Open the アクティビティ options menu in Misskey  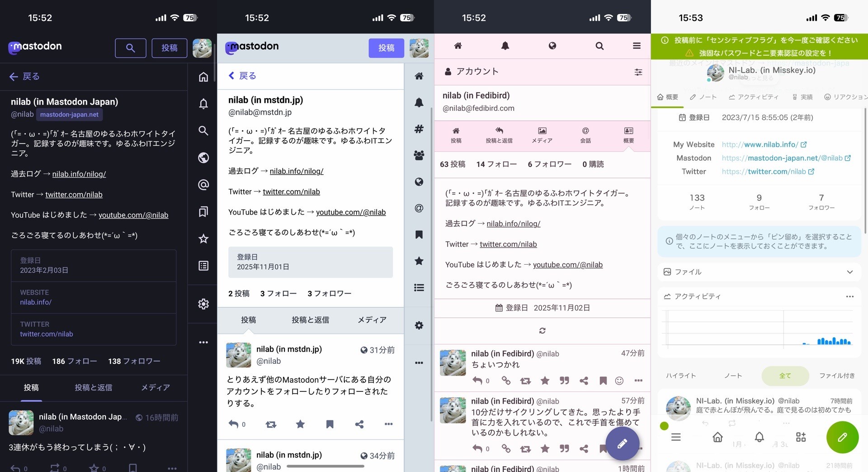point(850,296)
